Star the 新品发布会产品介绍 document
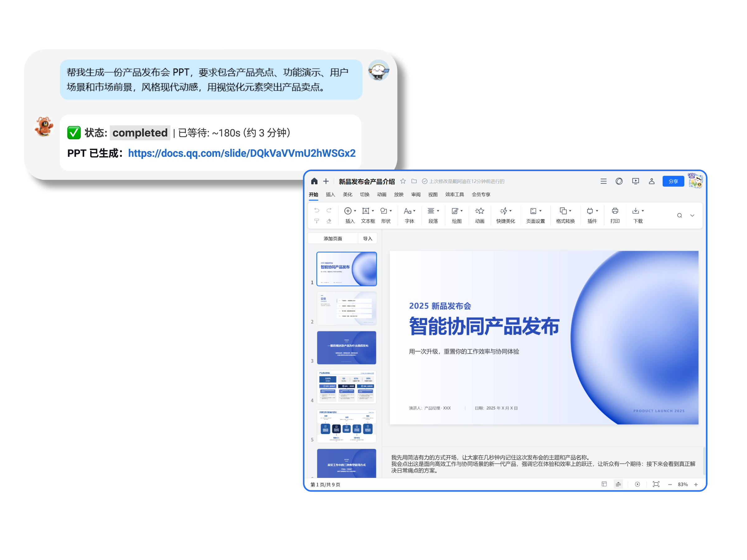The width and height of the screenshot is (747, 560). click(x=403, y=181)
